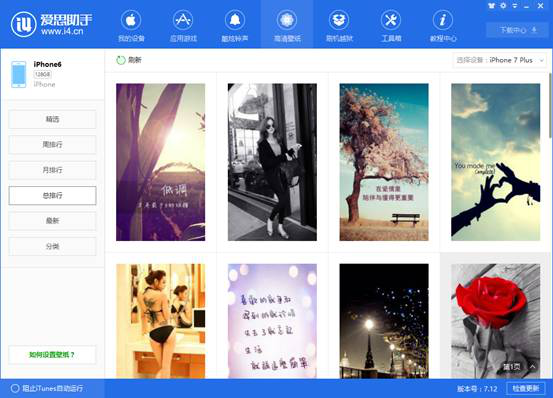Open settings gear icon in title bar

503,6
